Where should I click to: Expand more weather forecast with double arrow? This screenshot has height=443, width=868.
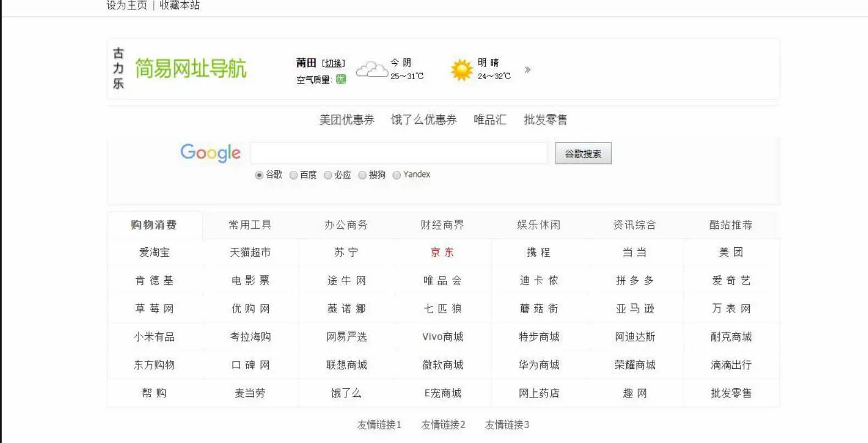tap(528, 70)
